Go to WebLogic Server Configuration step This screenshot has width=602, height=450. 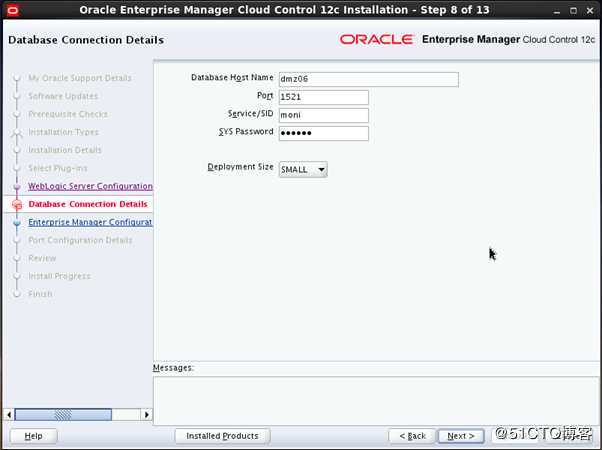[x=90, y=186]
